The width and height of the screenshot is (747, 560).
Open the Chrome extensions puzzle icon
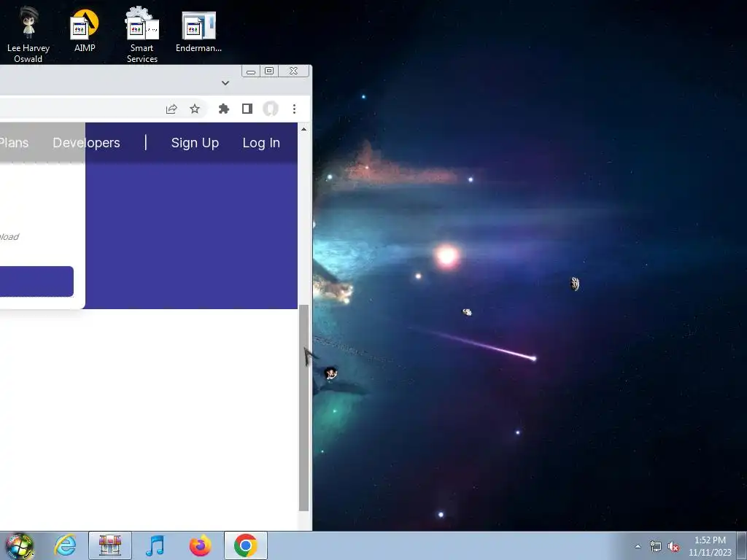[x=223, y=109]
